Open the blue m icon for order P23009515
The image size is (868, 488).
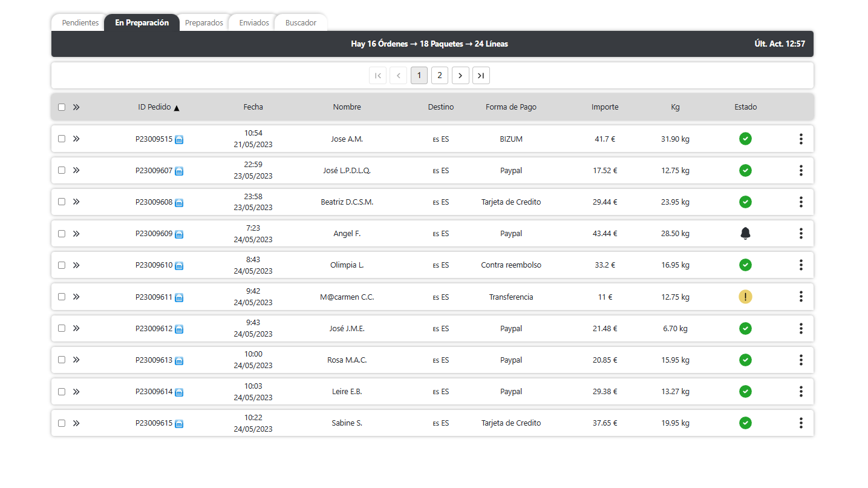(179, 140)
